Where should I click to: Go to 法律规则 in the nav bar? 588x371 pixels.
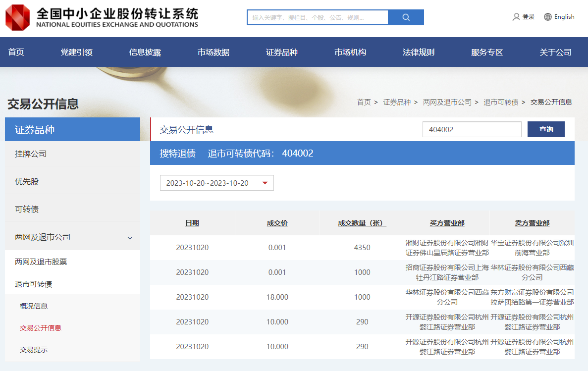click(x=418, y=52)
